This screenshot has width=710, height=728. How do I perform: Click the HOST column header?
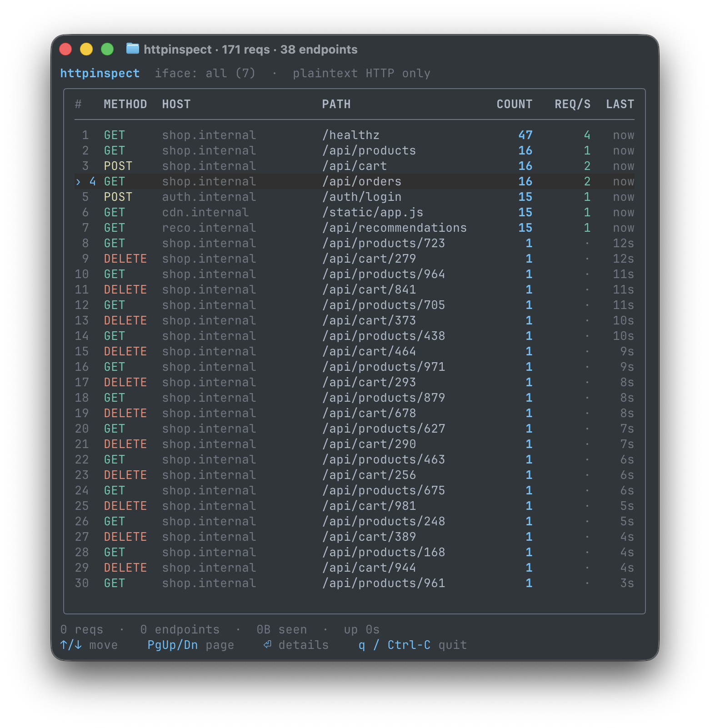pos(176,104)
